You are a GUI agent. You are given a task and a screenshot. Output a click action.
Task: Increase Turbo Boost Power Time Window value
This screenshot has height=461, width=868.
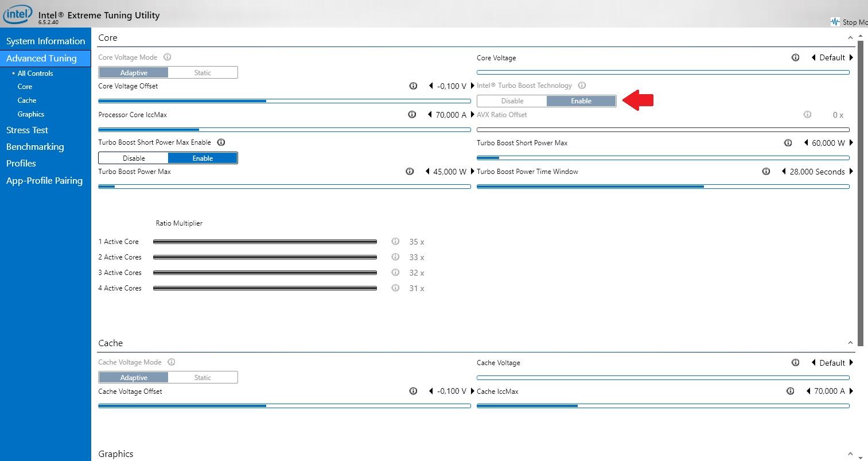pos(851,172)
